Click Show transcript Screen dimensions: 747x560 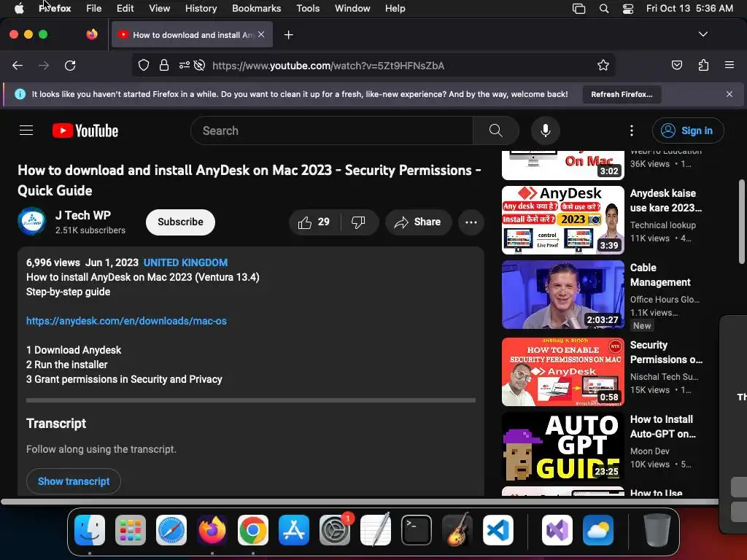[74, 481]
